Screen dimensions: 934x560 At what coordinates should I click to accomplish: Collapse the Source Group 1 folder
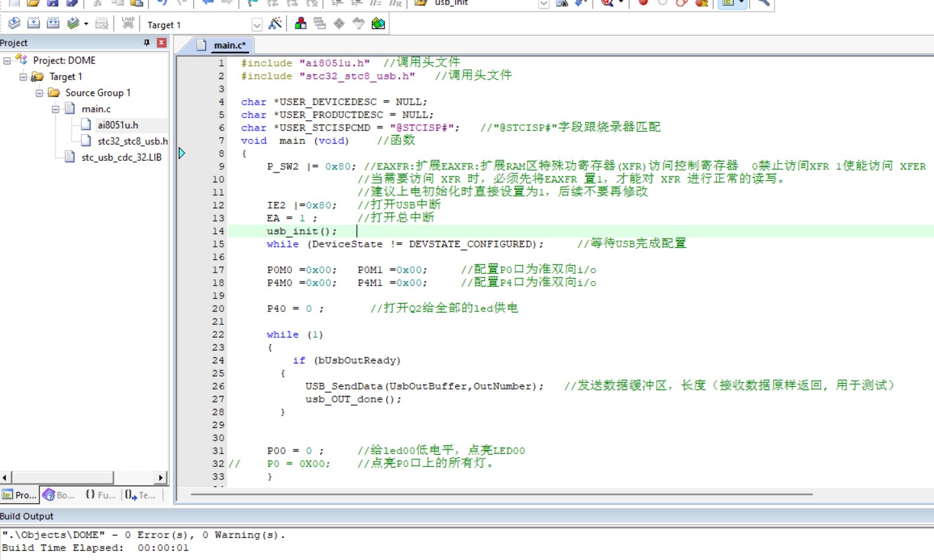coord(39,93)
